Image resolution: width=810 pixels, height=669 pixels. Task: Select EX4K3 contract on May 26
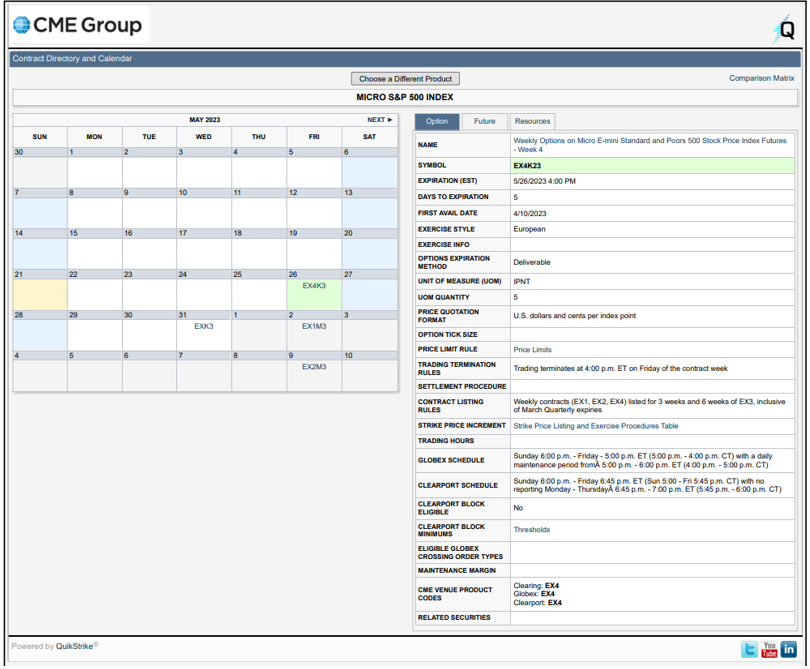click(314, 286)
